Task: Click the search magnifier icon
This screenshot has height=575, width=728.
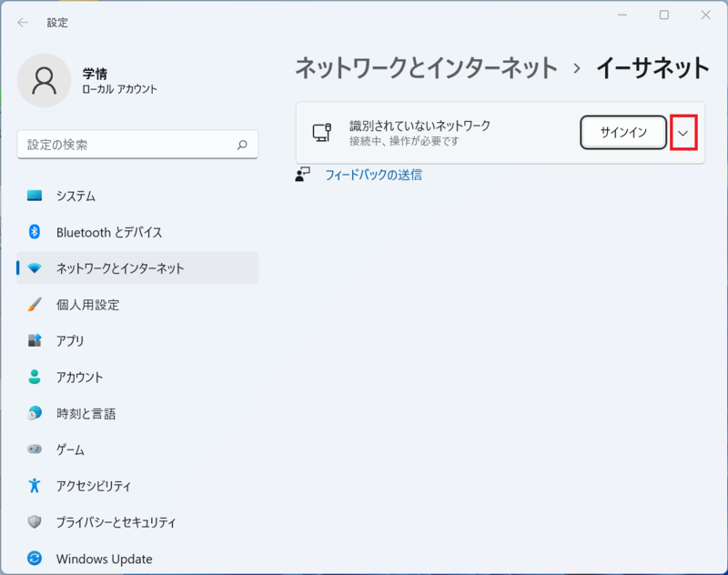Action: click(242, 145)
